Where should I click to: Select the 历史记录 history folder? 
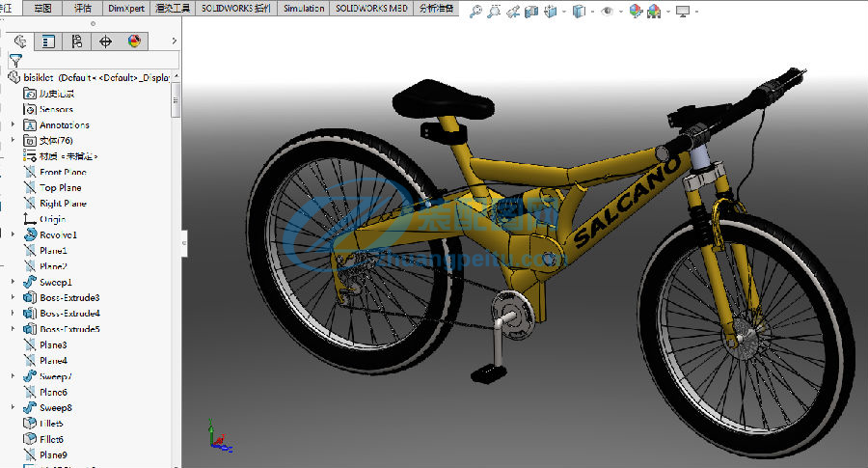coord(49,94)
